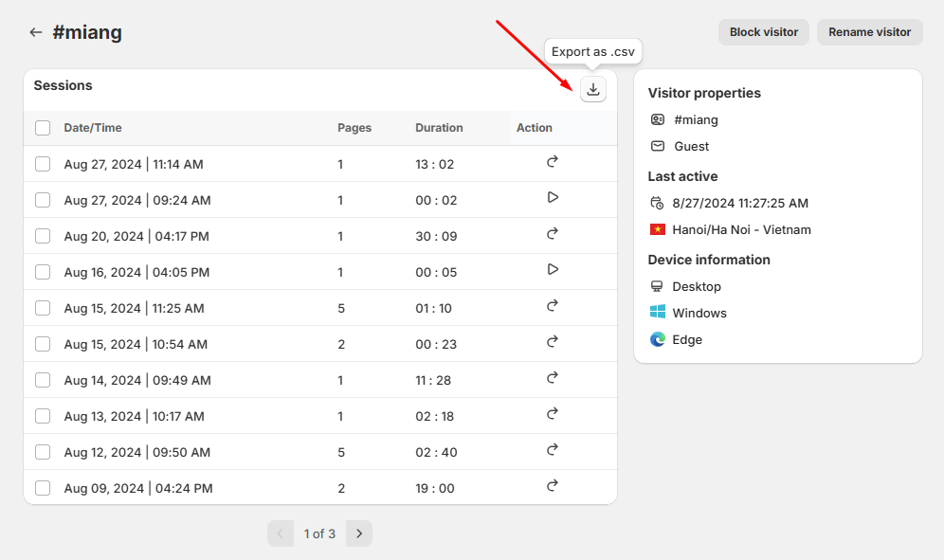Toggle the select-all sessions checkbox in header

pos(43,128)
